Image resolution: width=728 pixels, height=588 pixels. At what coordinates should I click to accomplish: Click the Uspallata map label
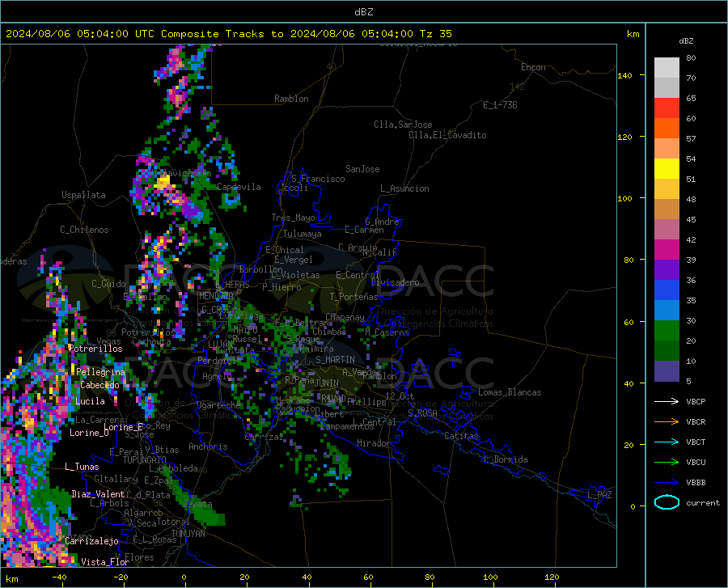pos(83,195)
